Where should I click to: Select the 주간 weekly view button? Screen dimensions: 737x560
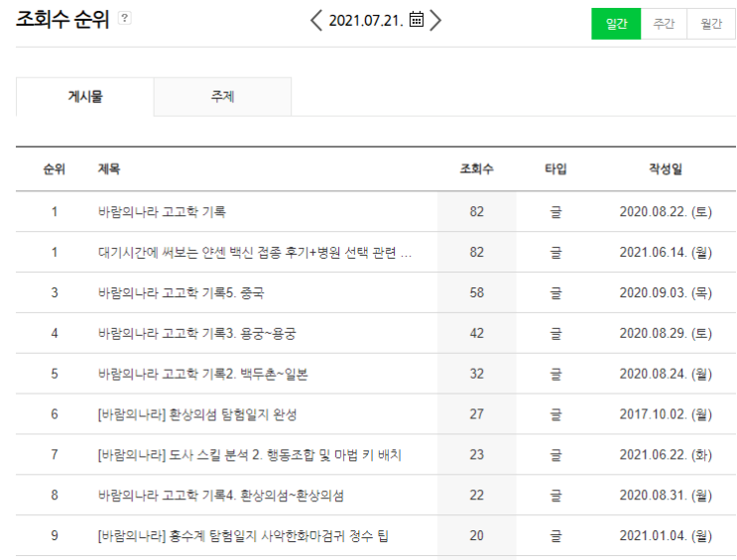(x=664, y=24)
